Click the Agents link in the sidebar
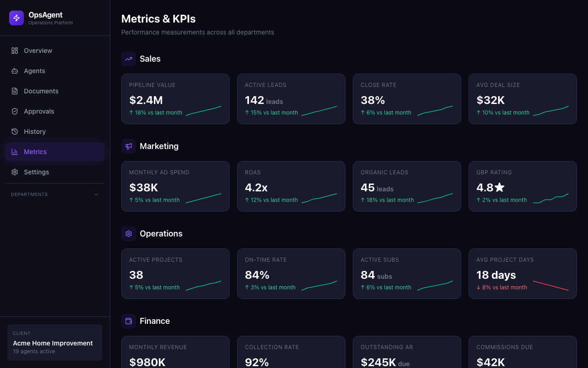Image resolution: width=588 pixels, height=368 pixels. click(x=34, y=71)
